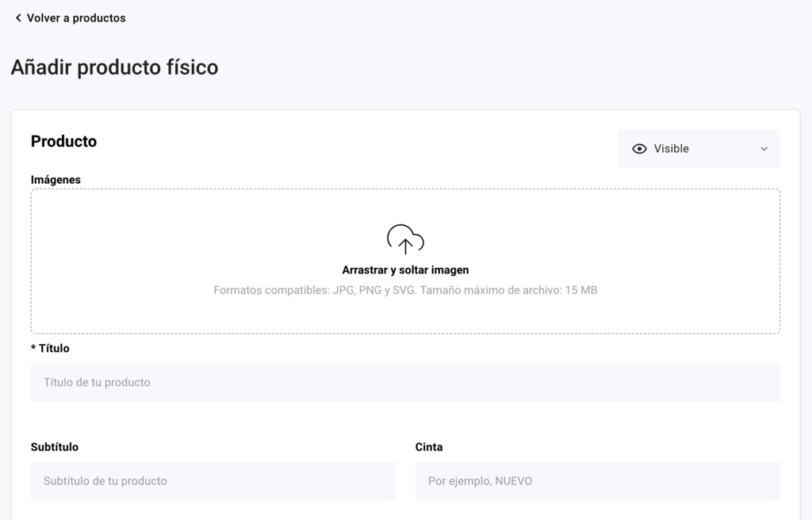
Task: Select the Producto section heading
Action: click(x=63, y=141)
